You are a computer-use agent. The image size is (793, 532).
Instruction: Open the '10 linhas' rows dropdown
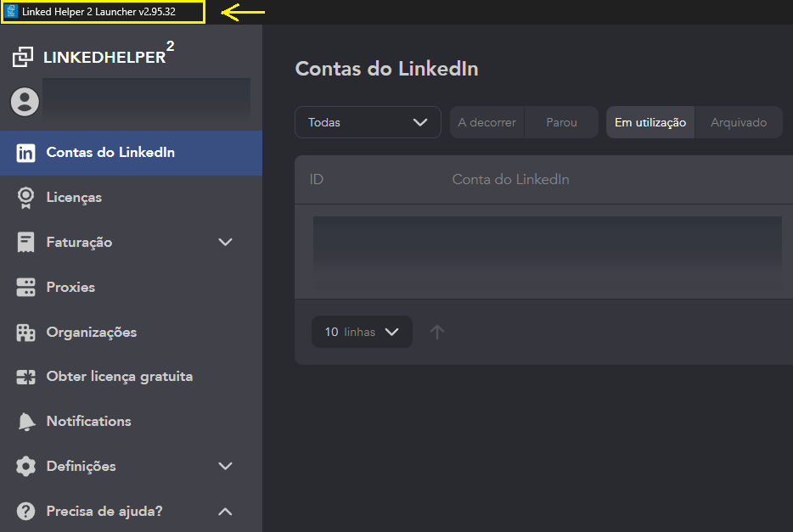pos(362,332)
